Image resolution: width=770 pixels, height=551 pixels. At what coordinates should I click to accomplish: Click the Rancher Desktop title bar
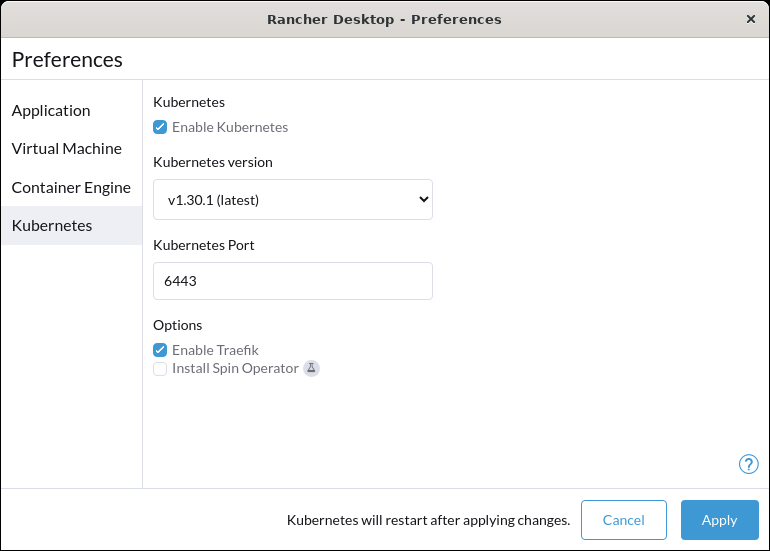click(385, 19)
